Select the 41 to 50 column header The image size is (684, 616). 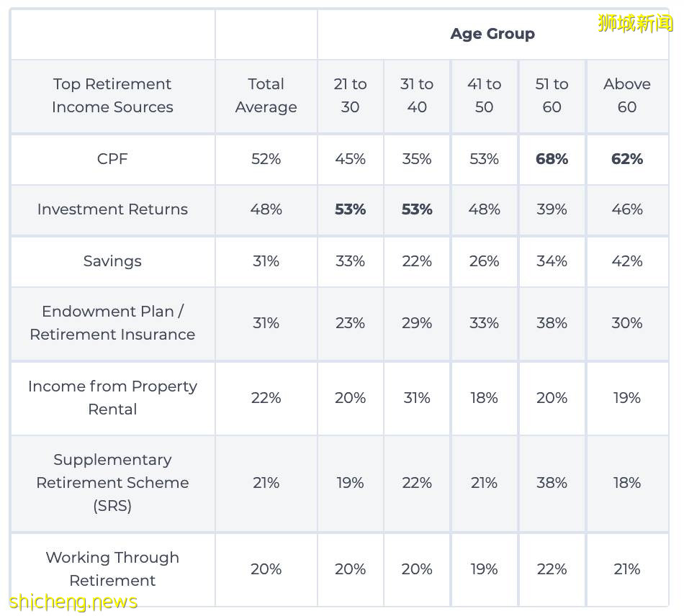pos(484,96)
